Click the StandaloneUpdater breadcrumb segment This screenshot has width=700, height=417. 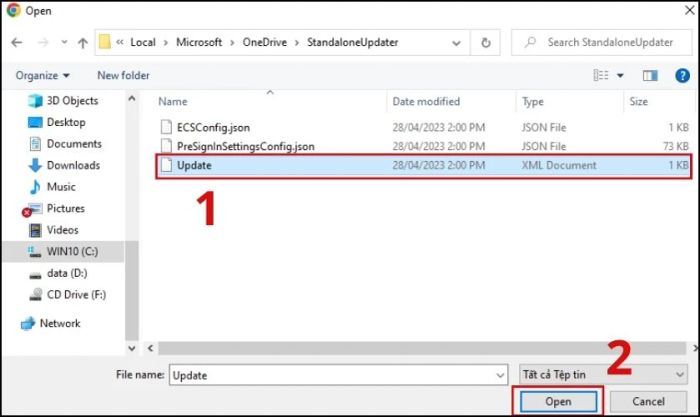[352, 42]
